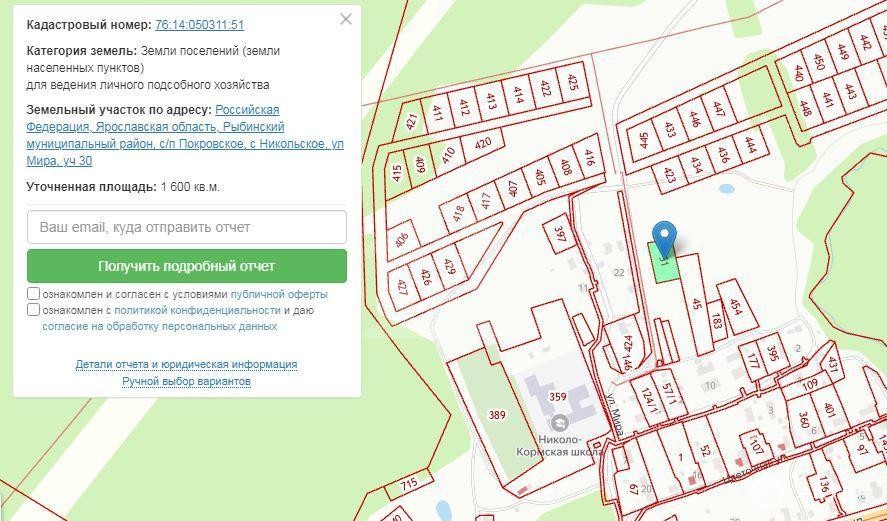Click the 'Николо-Кормская школа' map label
Image resolution: width=887 pixels, height=521 pixels.
(559, 446)
